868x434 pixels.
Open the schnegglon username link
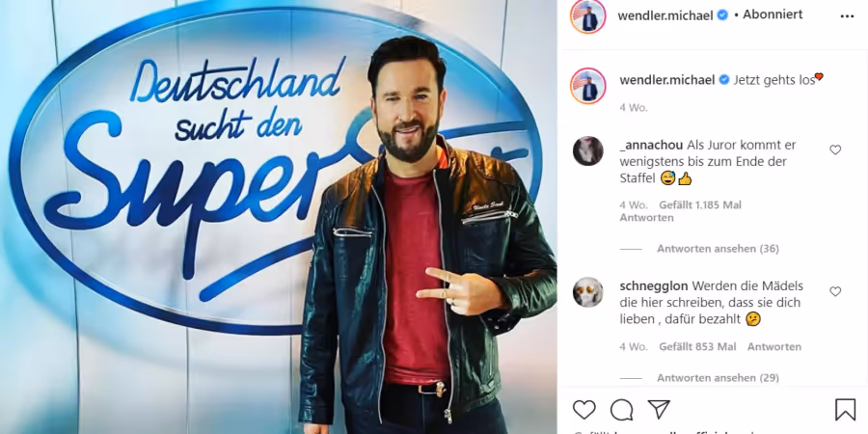[x=654, y=286]
